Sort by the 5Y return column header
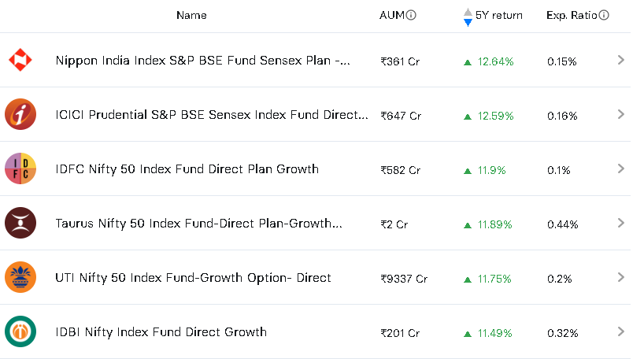Image resolution: width=644 pixels, height=359 pixels. [x=499, y=15]
